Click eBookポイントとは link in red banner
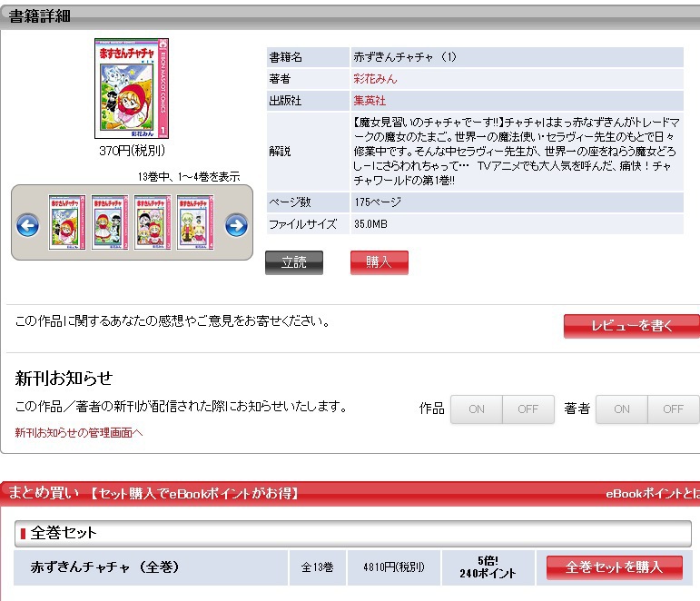The height and width of the screenshot is (601, 700). point(653,493)
